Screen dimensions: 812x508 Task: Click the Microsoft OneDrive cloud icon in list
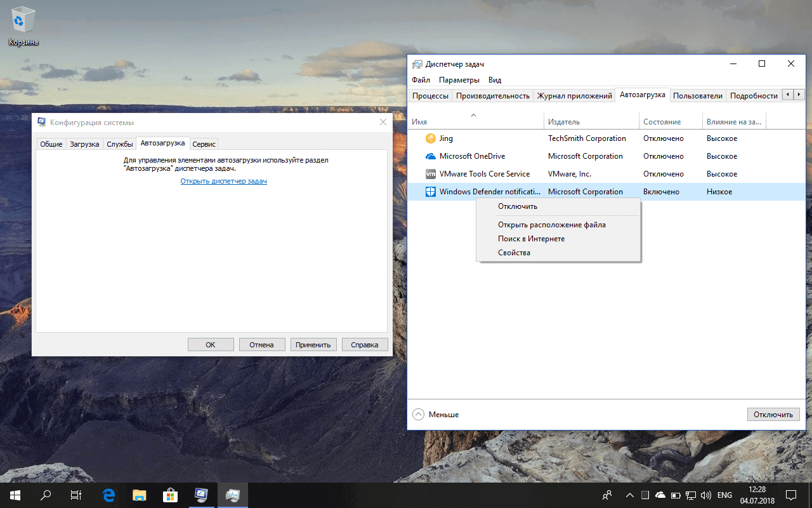(430, 156)
